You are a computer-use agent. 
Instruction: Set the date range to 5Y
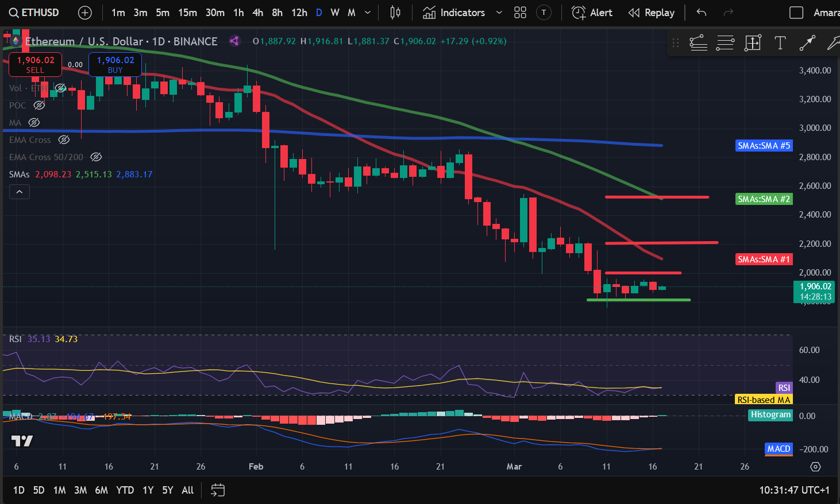point(168,490)
